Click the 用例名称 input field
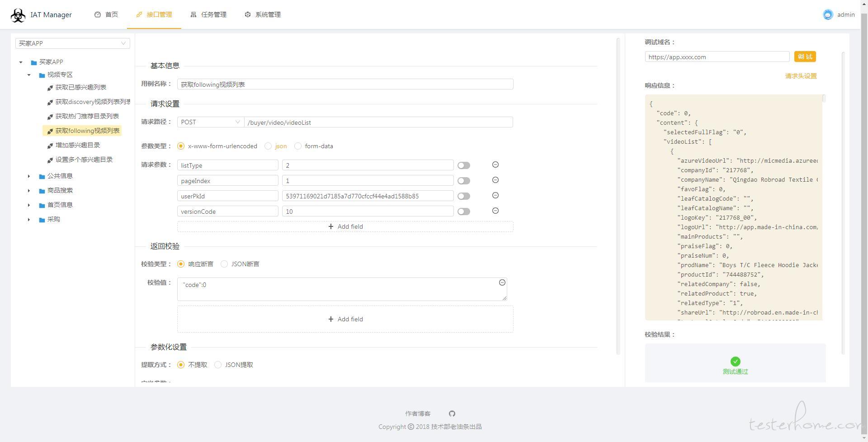868x442 pixels. click(345, 84)
